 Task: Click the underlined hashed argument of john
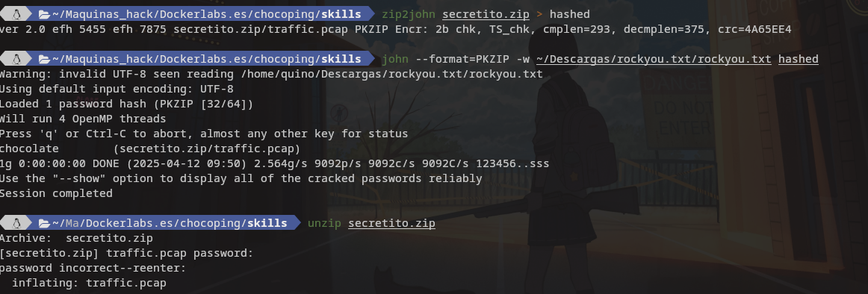tap(799, 59)
